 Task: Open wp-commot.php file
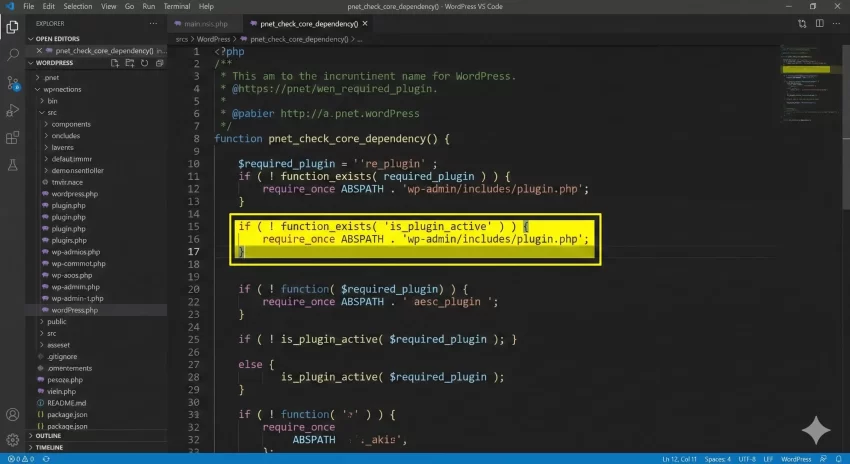[x=78, y=263]
